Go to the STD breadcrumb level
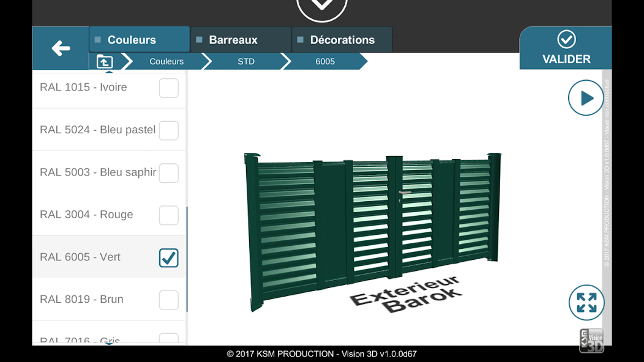Screen dimensions: 644x362 coord(246,62)
